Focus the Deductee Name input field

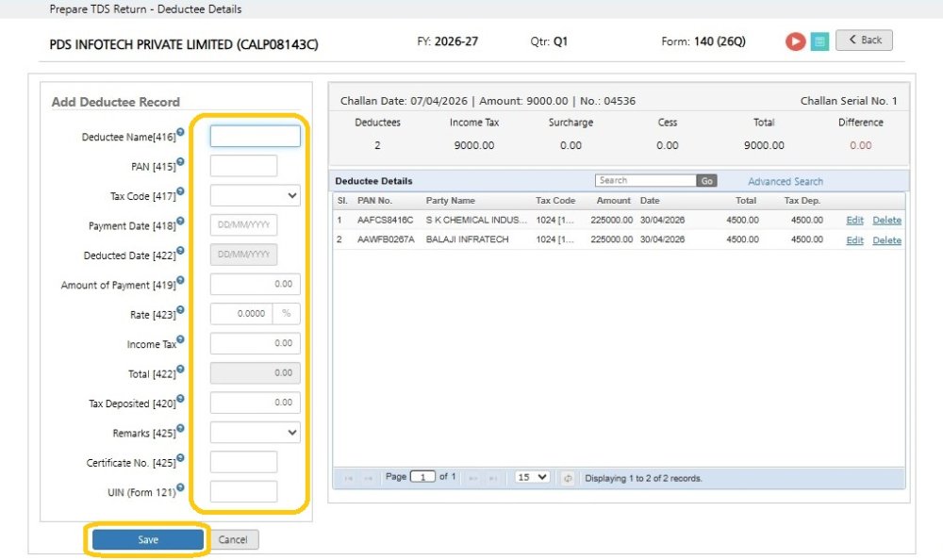pyautogui.click(x=255, y=136)
